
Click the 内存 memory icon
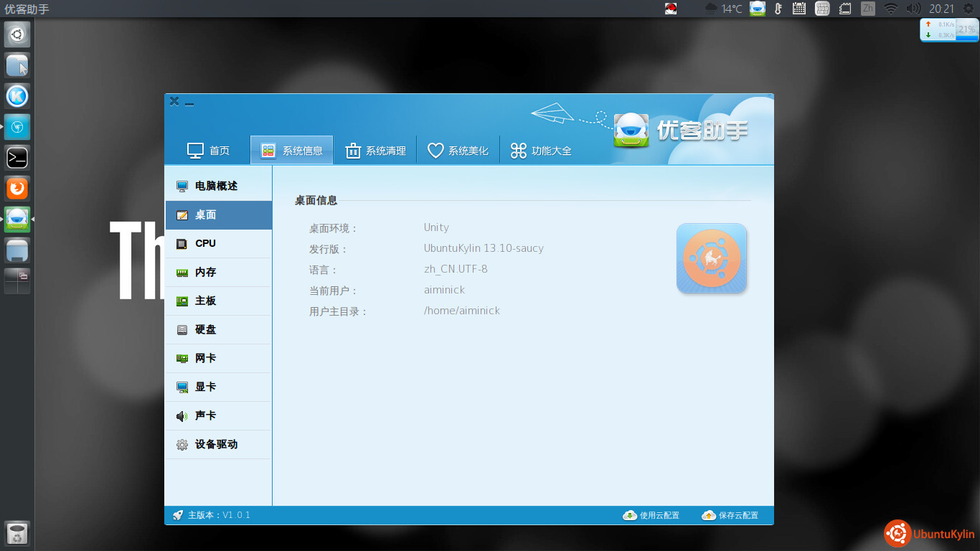182,273
